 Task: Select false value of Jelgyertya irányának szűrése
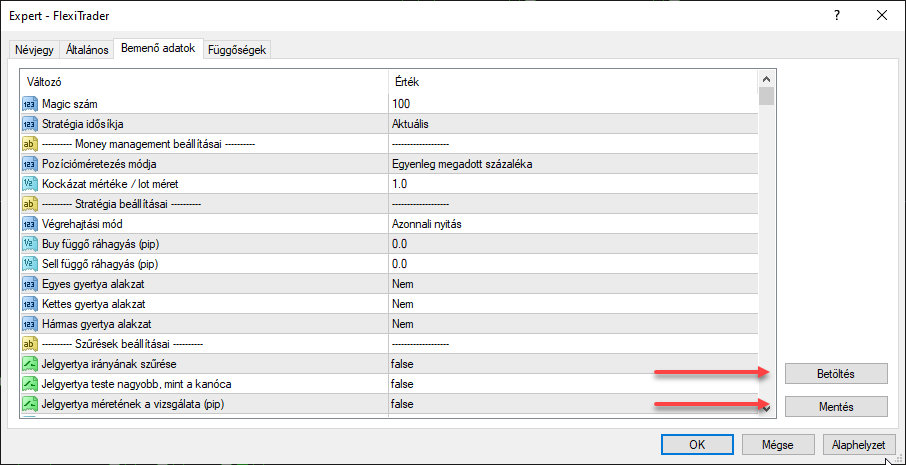point(402,364)
